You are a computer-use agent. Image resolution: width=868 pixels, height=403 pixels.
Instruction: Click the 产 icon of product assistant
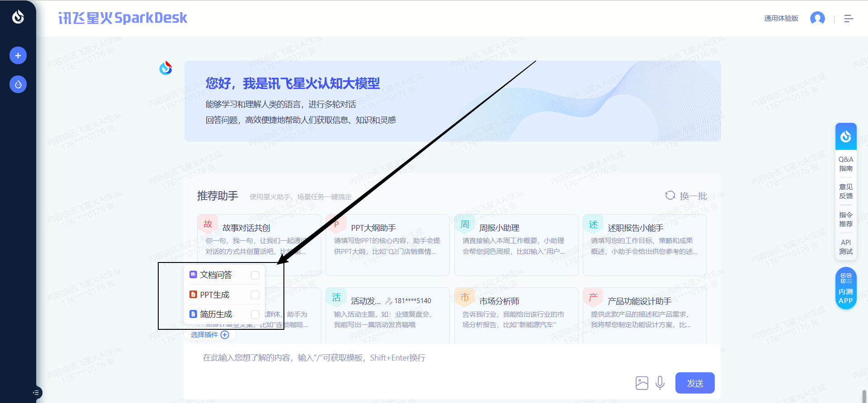593,297
